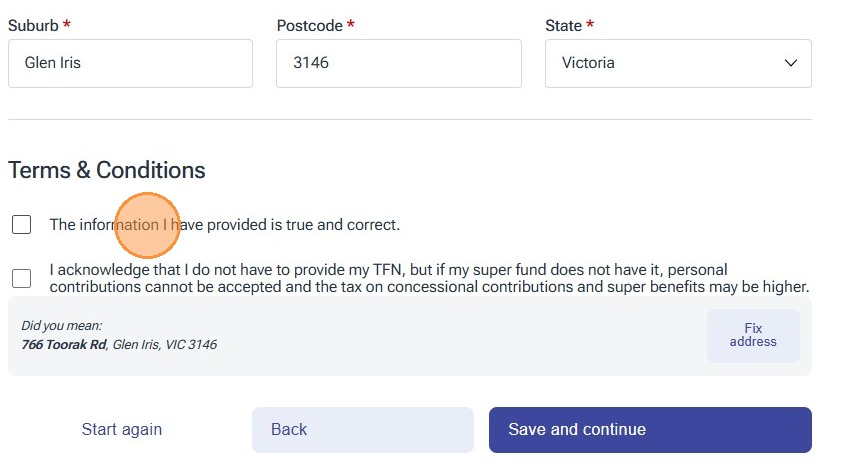Image resolution: width=852 pixels, height=476 pixels.
Task: Click the Suburb text field containing Glen Iris
Action: coord(130,63)
